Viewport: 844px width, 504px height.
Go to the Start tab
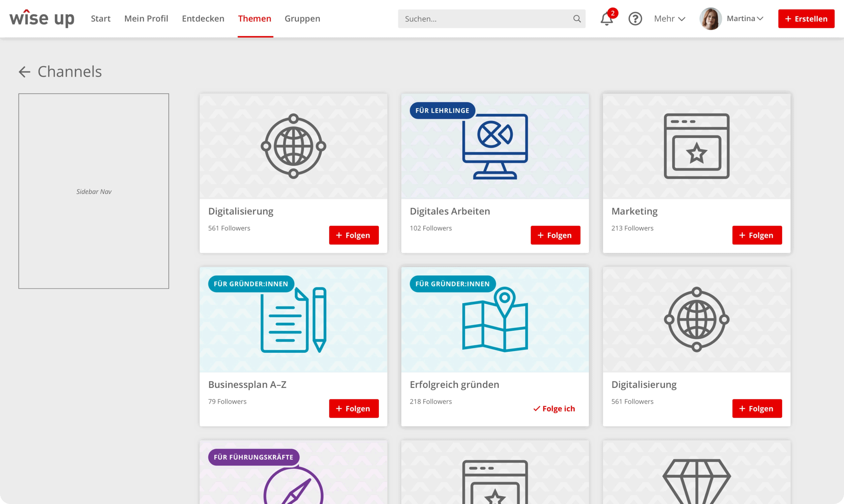(x=101, y=18)
